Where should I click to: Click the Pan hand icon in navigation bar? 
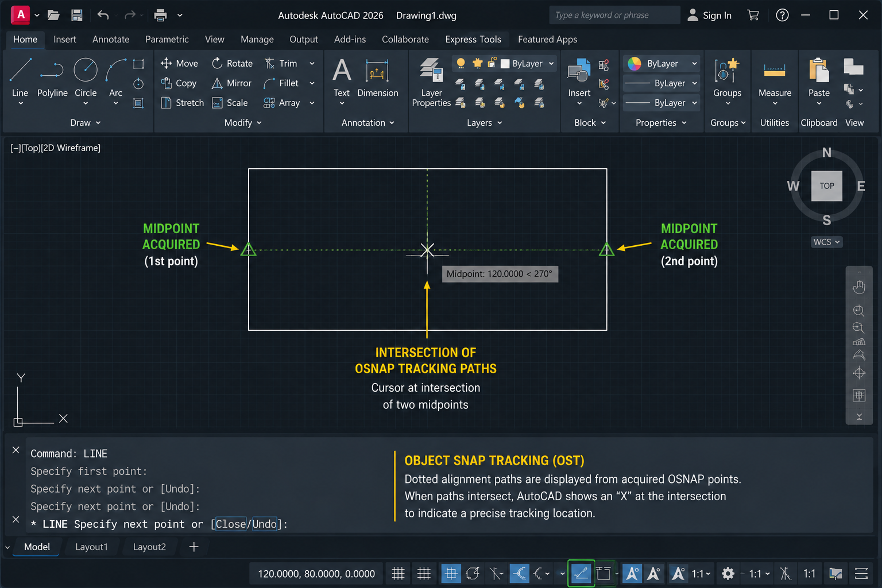pos(859,287)
